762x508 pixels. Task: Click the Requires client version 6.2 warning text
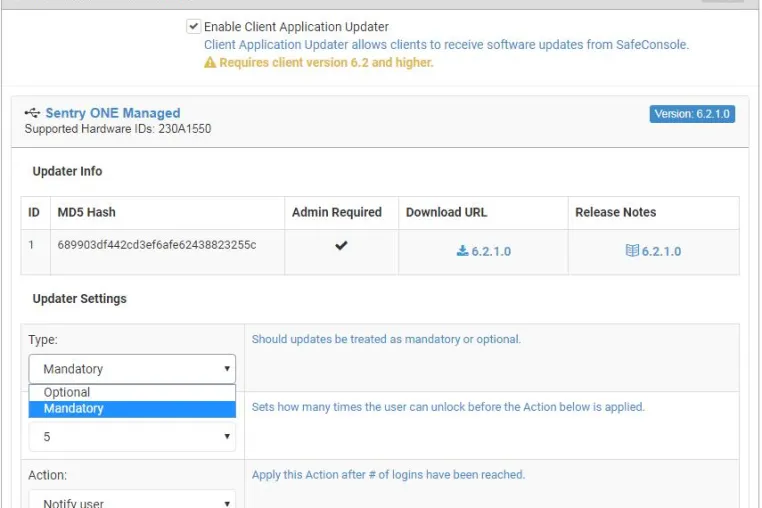(326, 63)
